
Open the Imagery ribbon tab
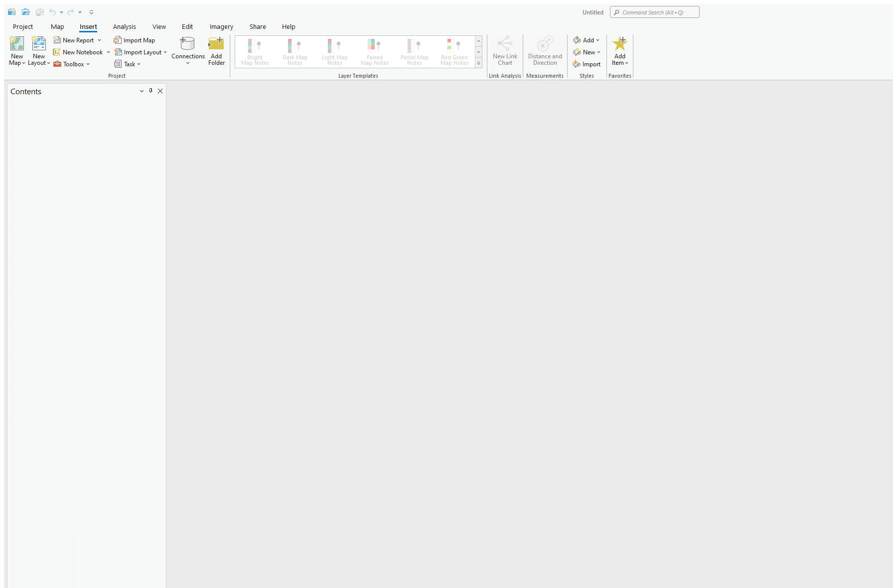click(221, 26)
